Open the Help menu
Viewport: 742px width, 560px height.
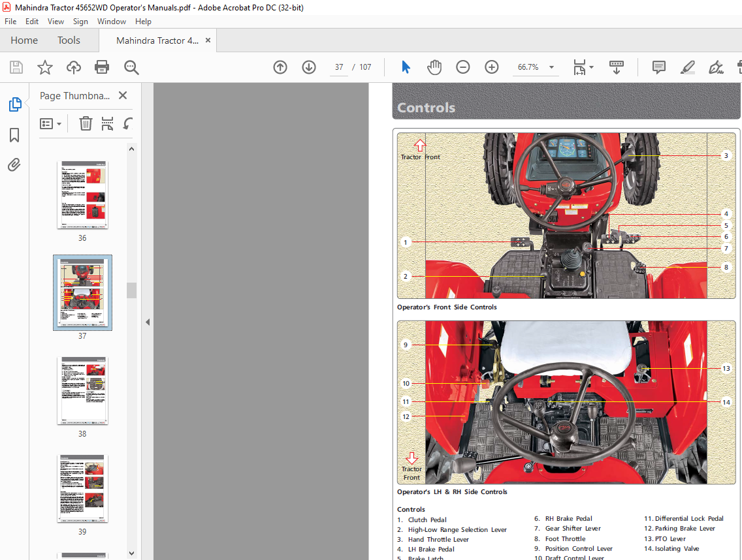click(x=144, y=22)
